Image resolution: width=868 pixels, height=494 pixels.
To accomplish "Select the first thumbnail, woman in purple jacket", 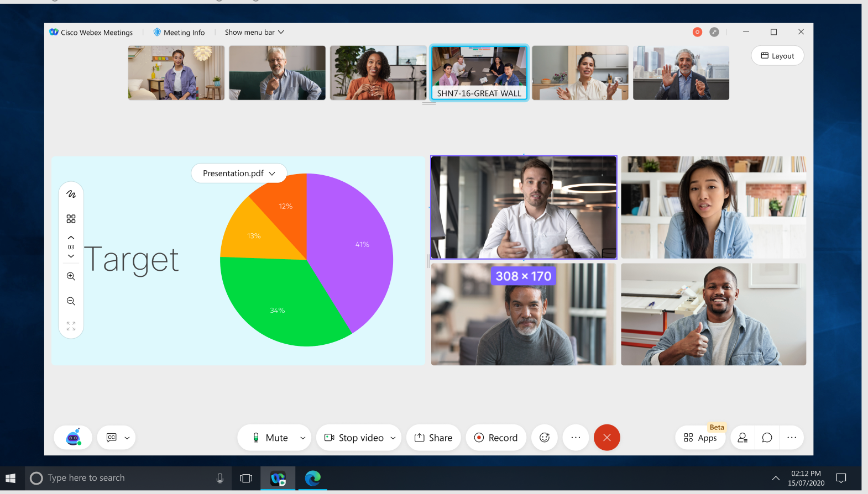I will tap(176, 73).
